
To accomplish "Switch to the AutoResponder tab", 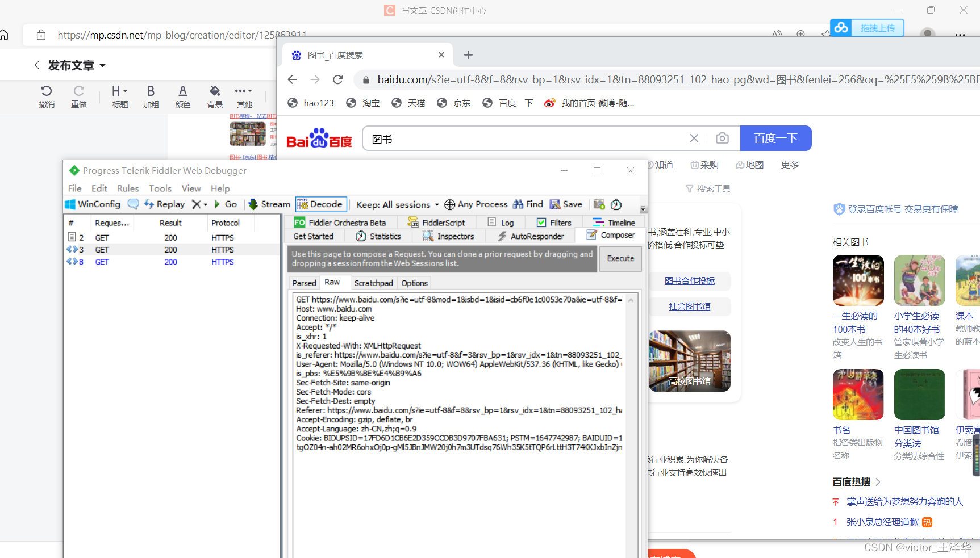I will click(531, 236).
